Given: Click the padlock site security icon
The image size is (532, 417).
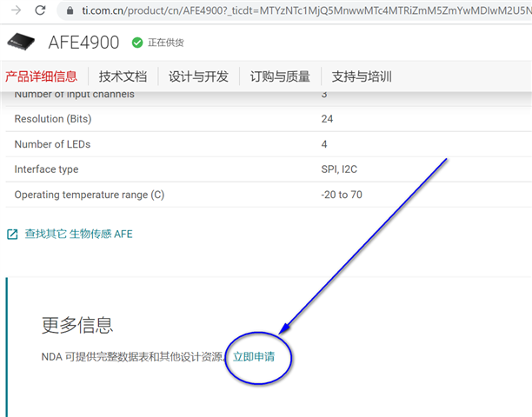Looking at the screenshot, I should point(70,10).
